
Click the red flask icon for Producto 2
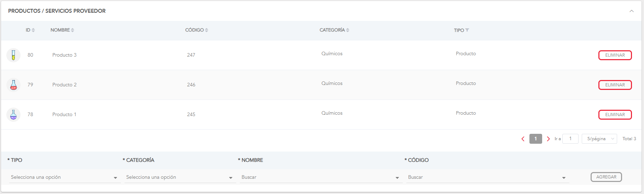[13, 85]
